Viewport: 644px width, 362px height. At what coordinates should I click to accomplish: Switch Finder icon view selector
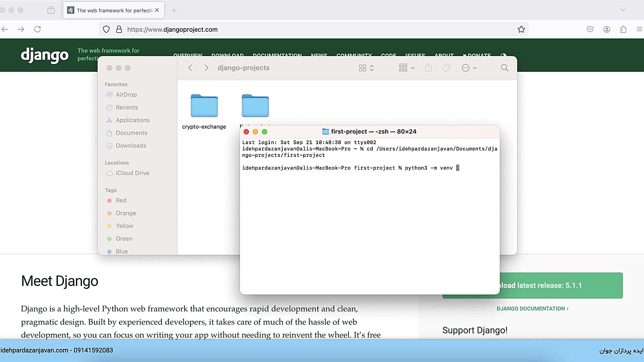pos(366,68)
